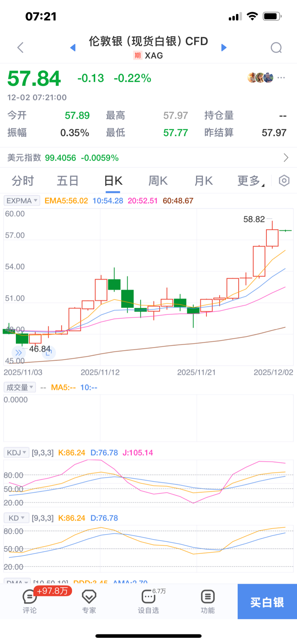Open the 成交量 indicator dropdown
The image size is (297, 644).
(x=20, y=387)
